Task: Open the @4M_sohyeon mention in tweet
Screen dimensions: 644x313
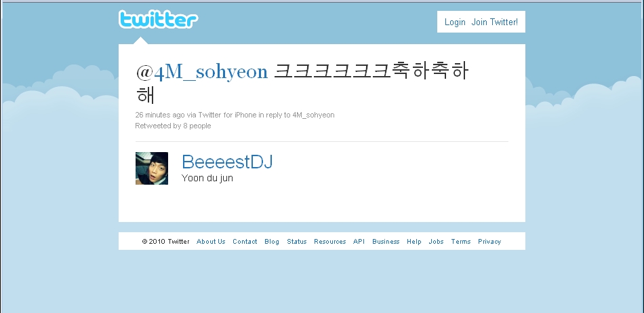Action: click(202, 71)
